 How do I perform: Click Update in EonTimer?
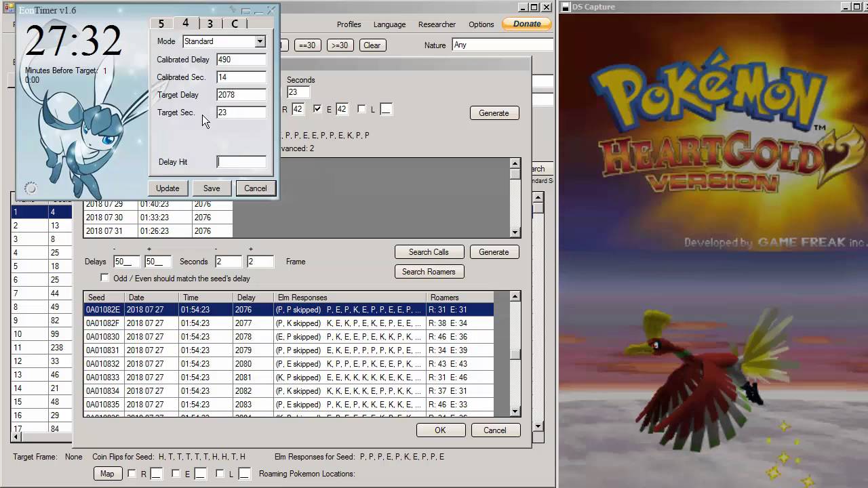click(167, 188)
